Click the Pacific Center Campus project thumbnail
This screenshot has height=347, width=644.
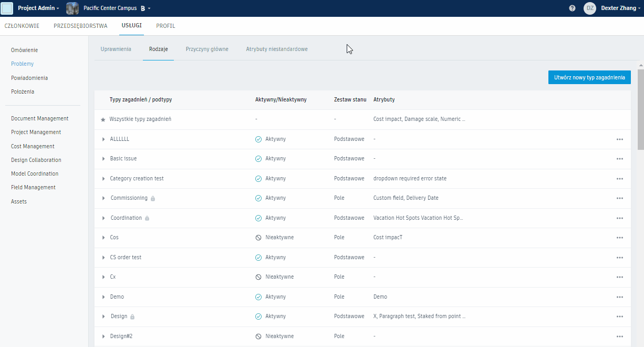point(72,8)
